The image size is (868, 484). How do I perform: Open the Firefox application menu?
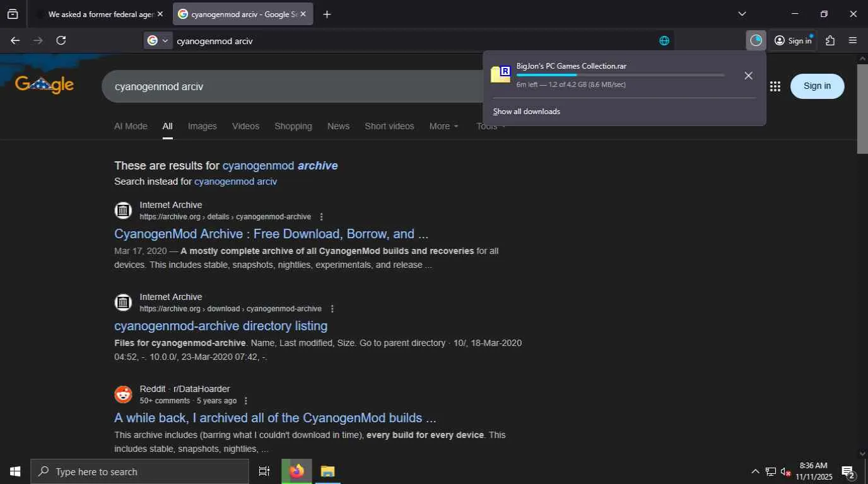[853, 40]
